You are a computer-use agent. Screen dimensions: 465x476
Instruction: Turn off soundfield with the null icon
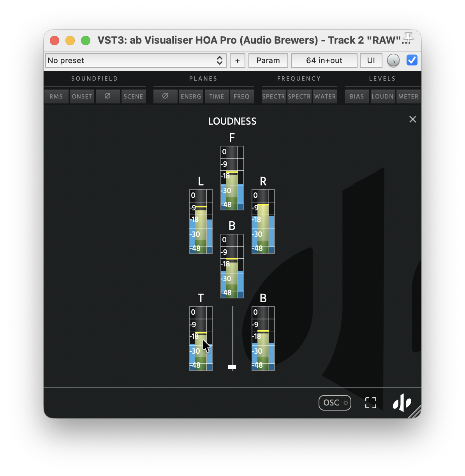(x=107, y=96)
